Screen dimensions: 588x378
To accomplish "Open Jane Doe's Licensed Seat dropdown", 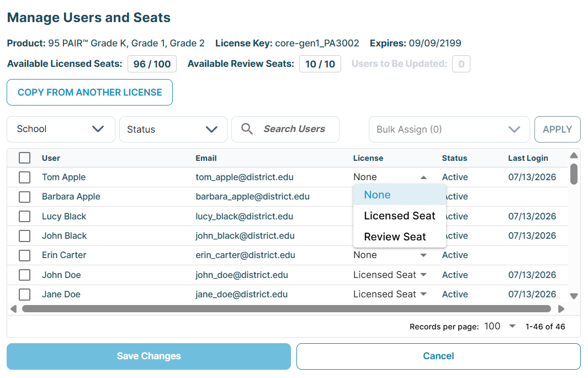I will 390,295.
